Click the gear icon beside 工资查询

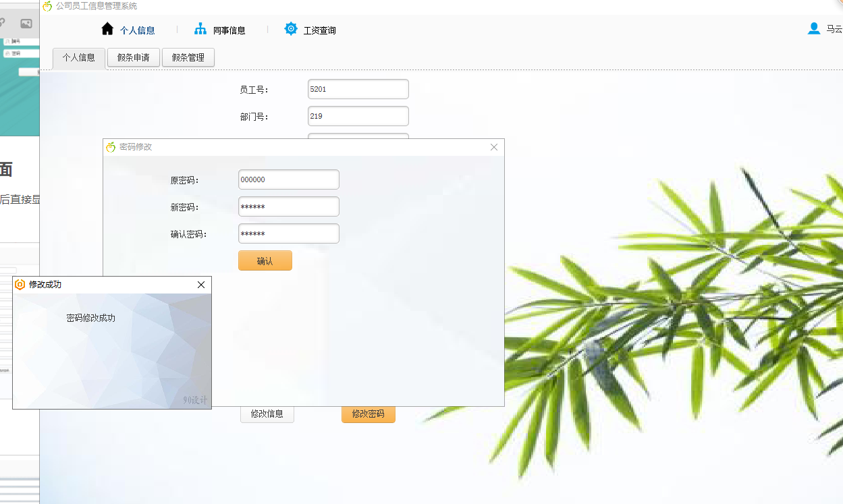coord(291,29)
